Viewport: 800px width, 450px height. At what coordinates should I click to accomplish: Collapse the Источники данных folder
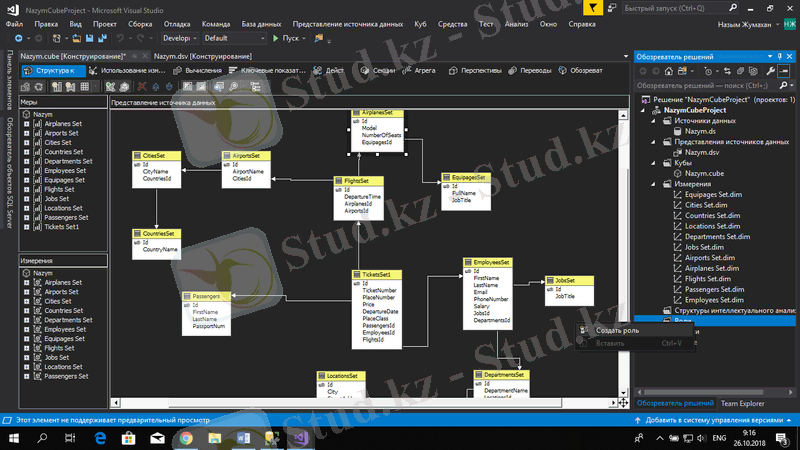pos(654,121)
